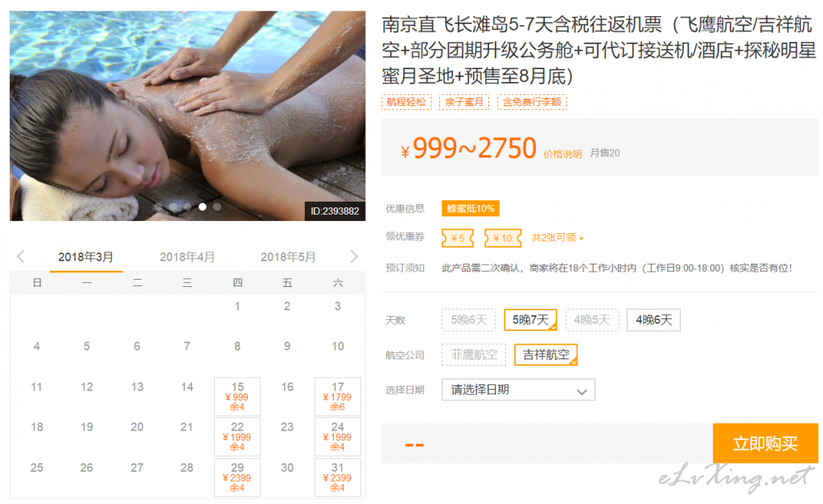Go to next month in calendar
This screenshot has height=504, width=823.
click(x=354, y=256)
